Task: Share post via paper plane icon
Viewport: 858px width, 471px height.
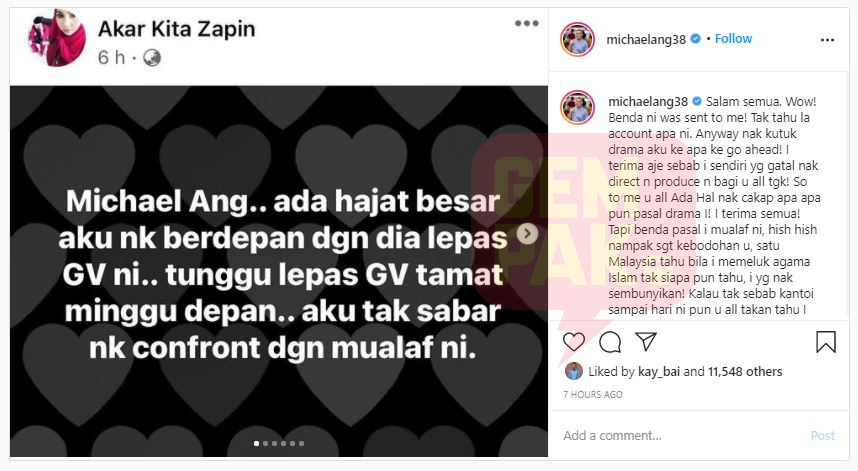Action: point(646,341)
